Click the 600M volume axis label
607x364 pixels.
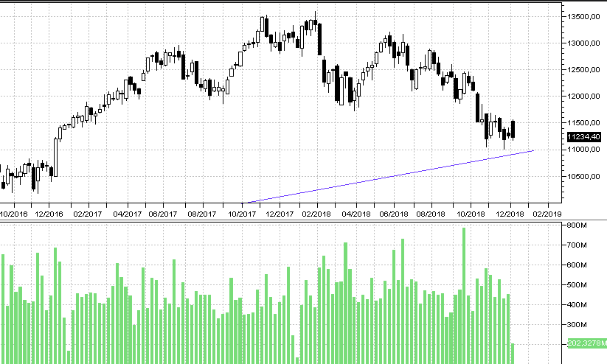[x=577, y=265]
